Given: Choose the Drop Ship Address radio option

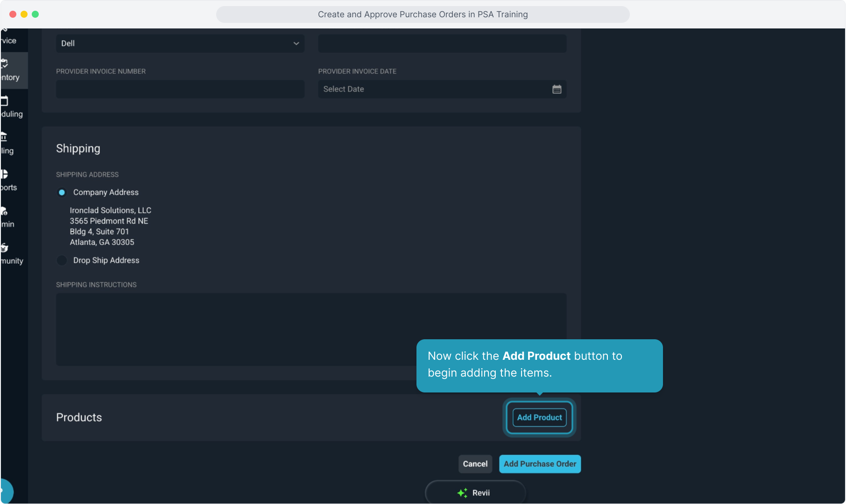Looking at the screenshot, I should pyautogui.click(x=62, y=260).
